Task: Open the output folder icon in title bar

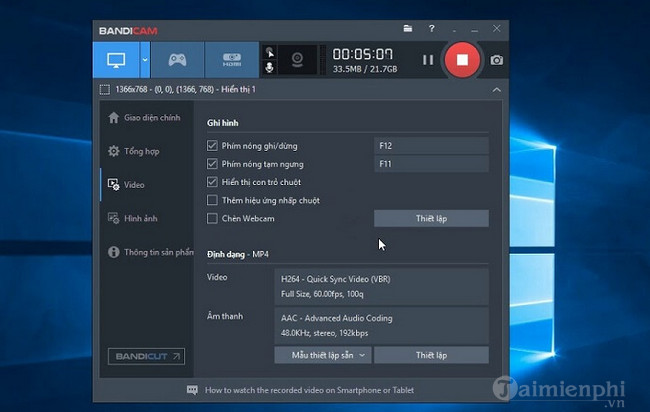Action: point(407,30)
